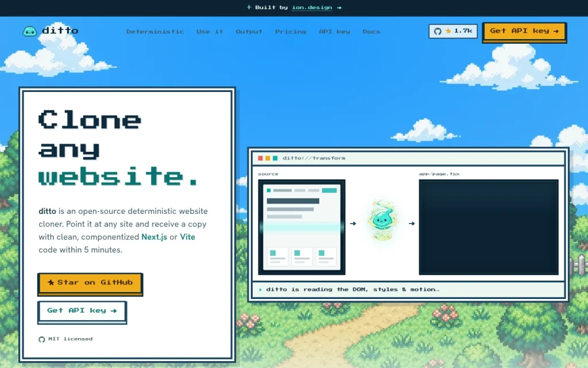Screen dimensions: 588x368
Task: Click the Star on GitHub button
Action: click(x=90, y=284)
